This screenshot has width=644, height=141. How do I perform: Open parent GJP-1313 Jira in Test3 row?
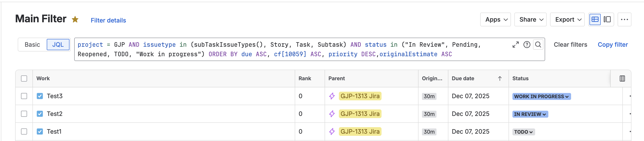[360, 96]
